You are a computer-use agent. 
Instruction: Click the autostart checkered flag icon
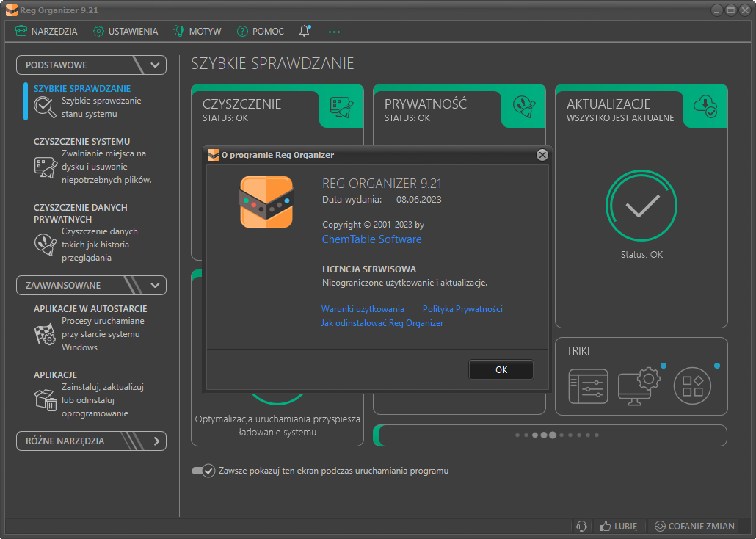coord(46,334)
